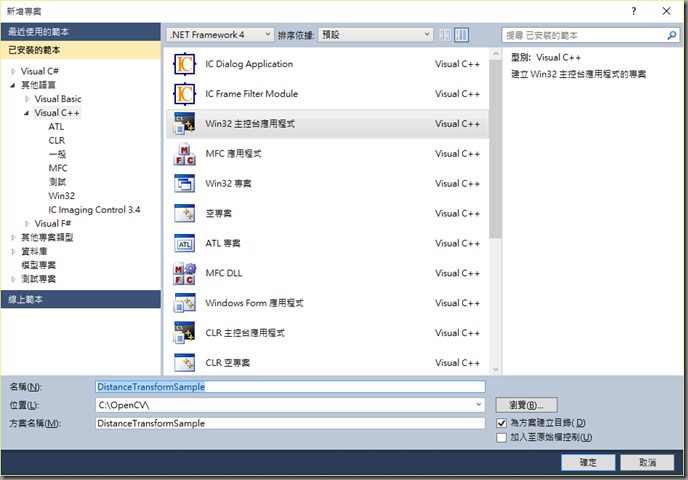Select the Visual C++ tree label

click(57, 113)
